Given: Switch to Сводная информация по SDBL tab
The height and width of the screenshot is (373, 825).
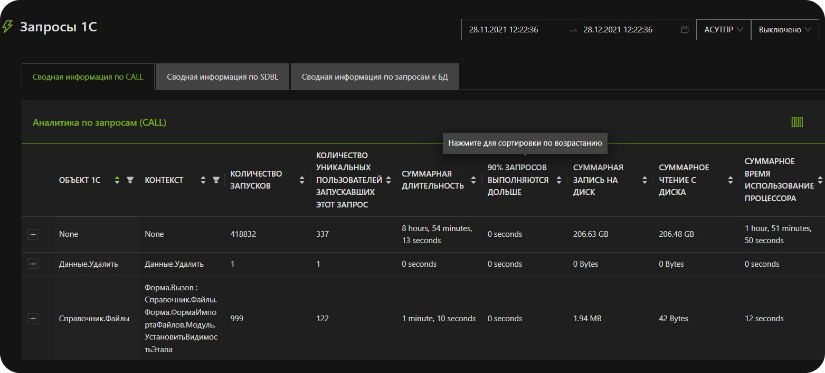Looking at the screenshot, I should 223,77.
